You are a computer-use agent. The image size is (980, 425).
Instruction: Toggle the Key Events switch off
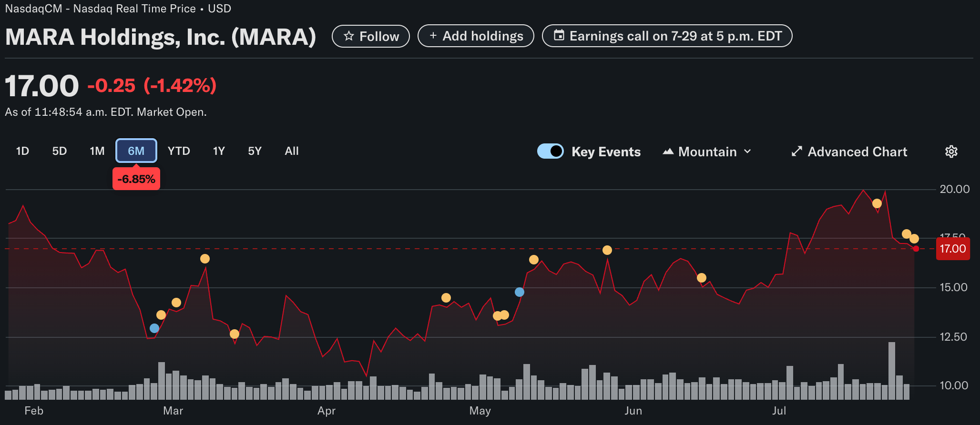coord(551,151)
